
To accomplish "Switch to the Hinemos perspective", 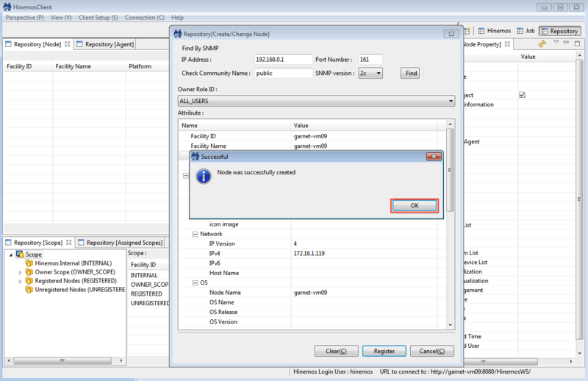I will (494, 31).
